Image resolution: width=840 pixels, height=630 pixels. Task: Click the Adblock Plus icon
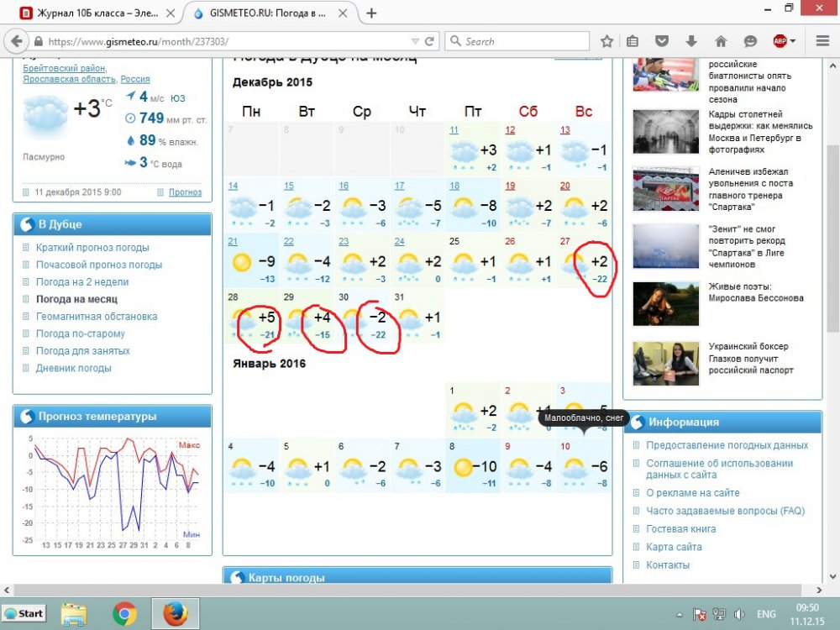780,41
